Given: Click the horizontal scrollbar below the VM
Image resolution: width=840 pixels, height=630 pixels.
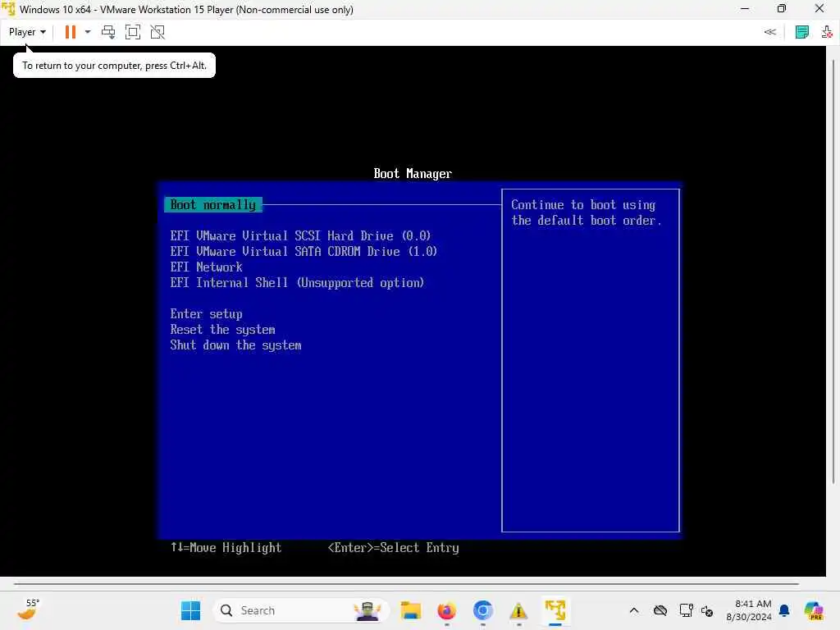Looking at the screenshot, I should pyautogui.click(x=406, y=584).
